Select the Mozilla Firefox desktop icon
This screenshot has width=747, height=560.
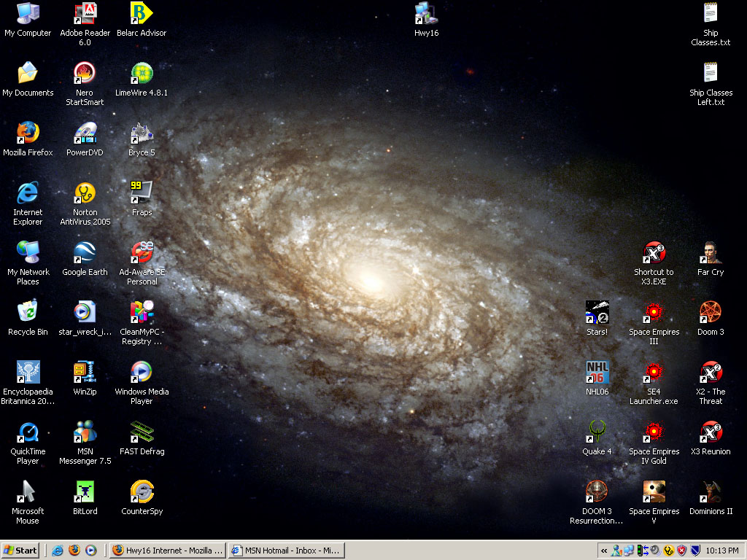tap(28, 134)
